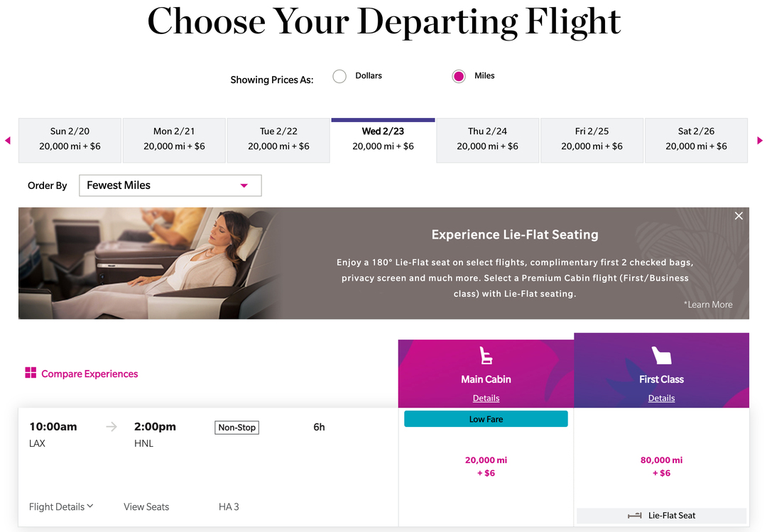
Task: Switch to the Thu 2/24 date tab
Action: tap(487, 140)
